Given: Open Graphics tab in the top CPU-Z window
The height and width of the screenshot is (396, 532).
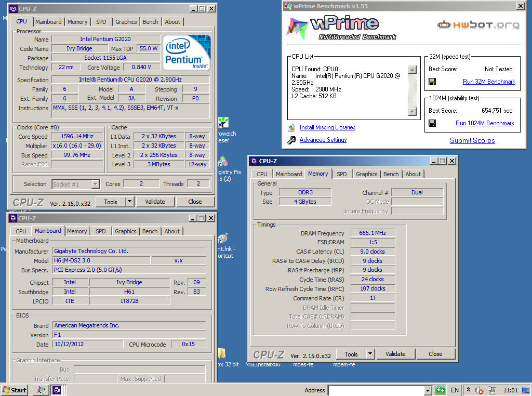Looking at the screenshot, I should tap(126, 22).
